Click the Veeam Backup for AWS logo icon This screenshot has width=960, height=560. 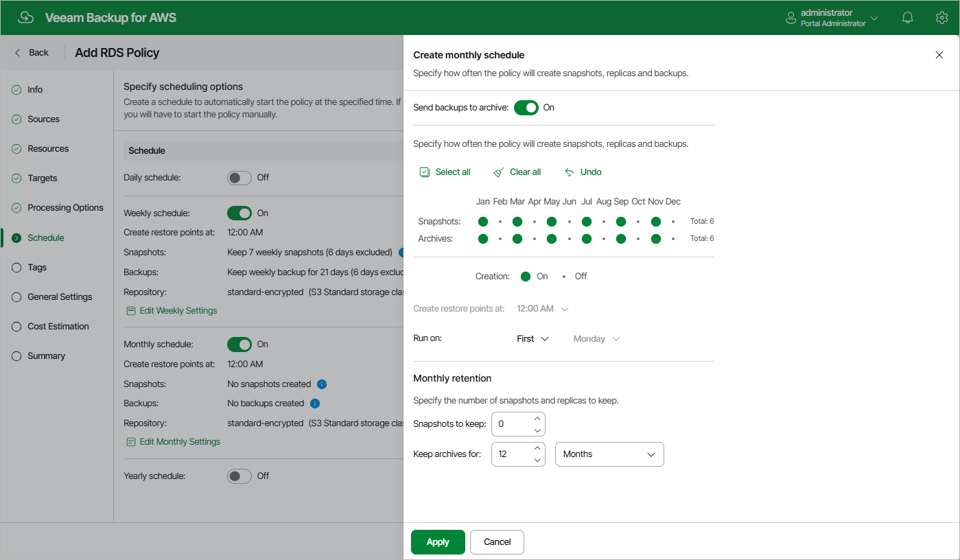point(25,18)
